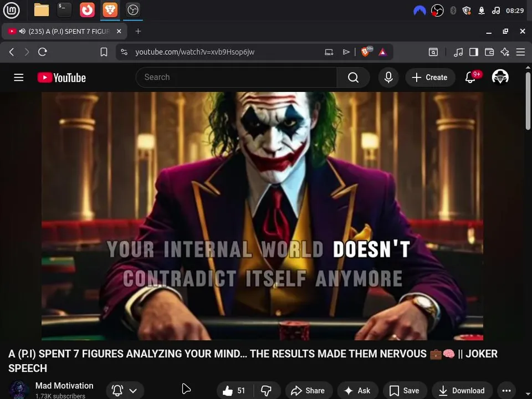Dislike this video

267,391
